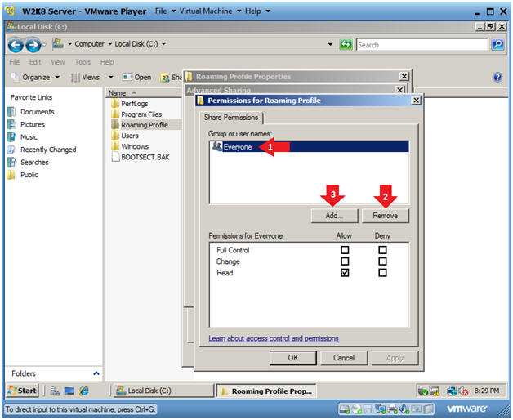513x420 pixels.
Task: Expand the address bar history dropdown
Action: tap(331, 44)
